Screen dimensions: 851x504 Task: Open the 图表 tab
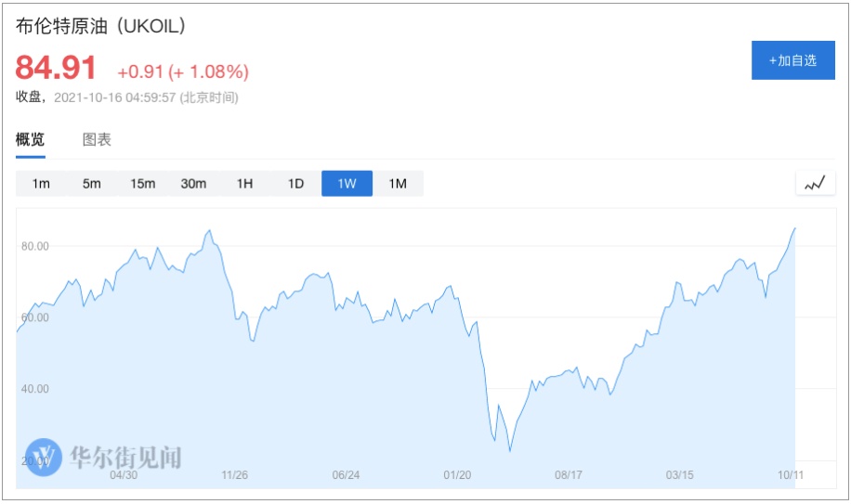(x=97, y=140)
